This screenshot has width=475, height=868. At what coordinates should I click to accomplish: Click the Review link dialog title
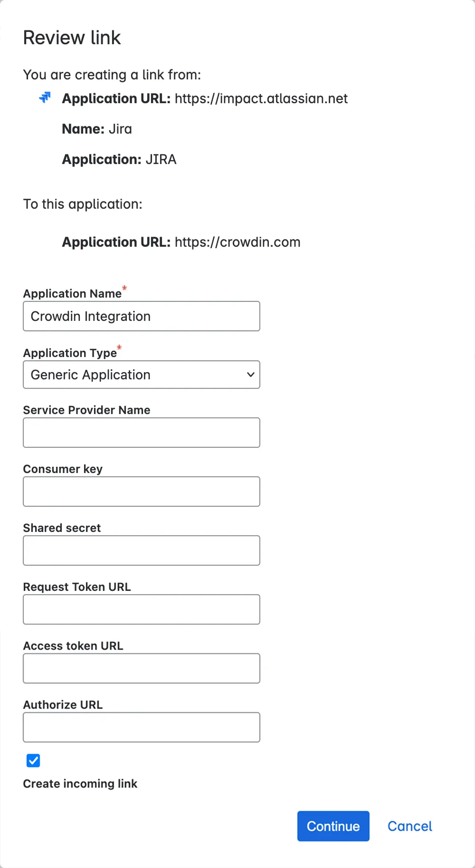point(72,37)
